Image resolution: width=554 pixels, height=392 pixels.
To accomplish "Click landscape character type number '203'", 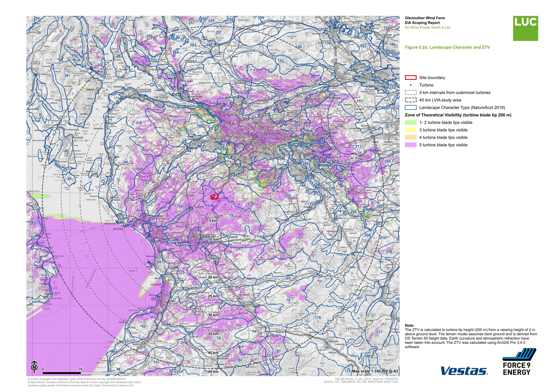I will tap(297, 125).
